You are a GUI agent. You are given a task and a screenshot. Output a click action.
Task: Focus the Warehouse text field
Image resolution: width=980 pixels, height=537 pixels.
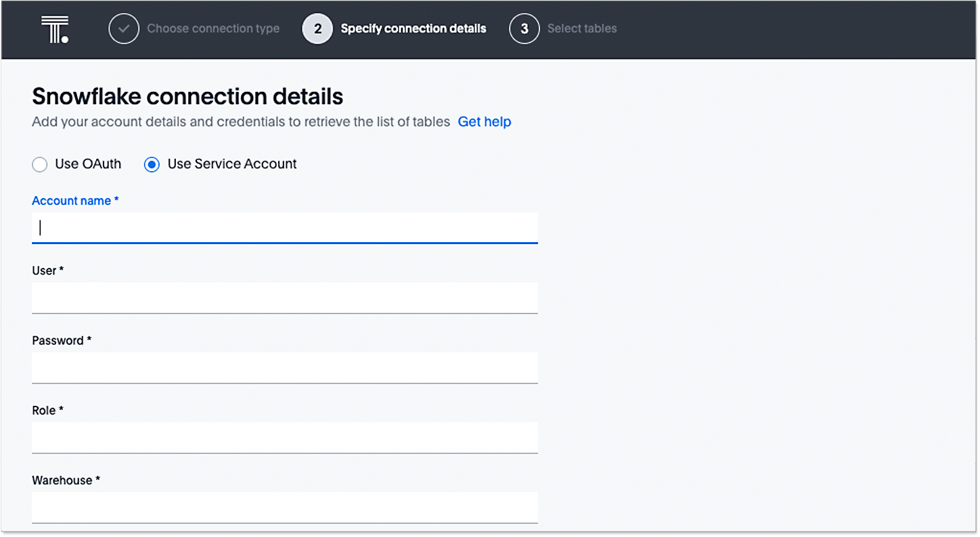[284, 507]
